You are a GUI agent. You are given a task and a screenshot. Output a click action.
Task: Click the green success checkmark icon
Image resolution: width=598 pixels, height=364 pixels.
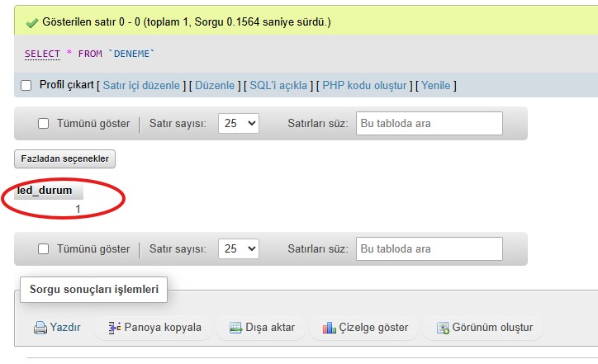click(32, 23)
